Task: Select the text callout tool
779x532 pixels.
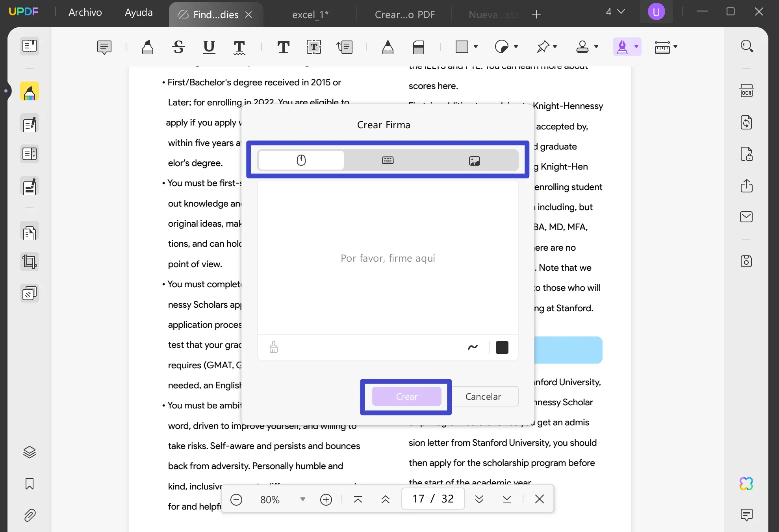Action: (345, 47)
